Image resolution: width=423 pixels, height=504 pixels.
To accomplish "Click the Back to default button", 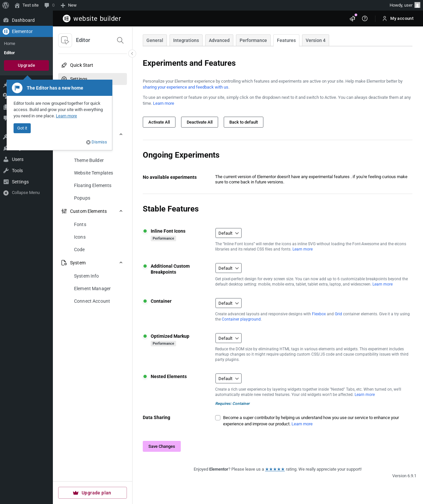I will tap(244, 122).
